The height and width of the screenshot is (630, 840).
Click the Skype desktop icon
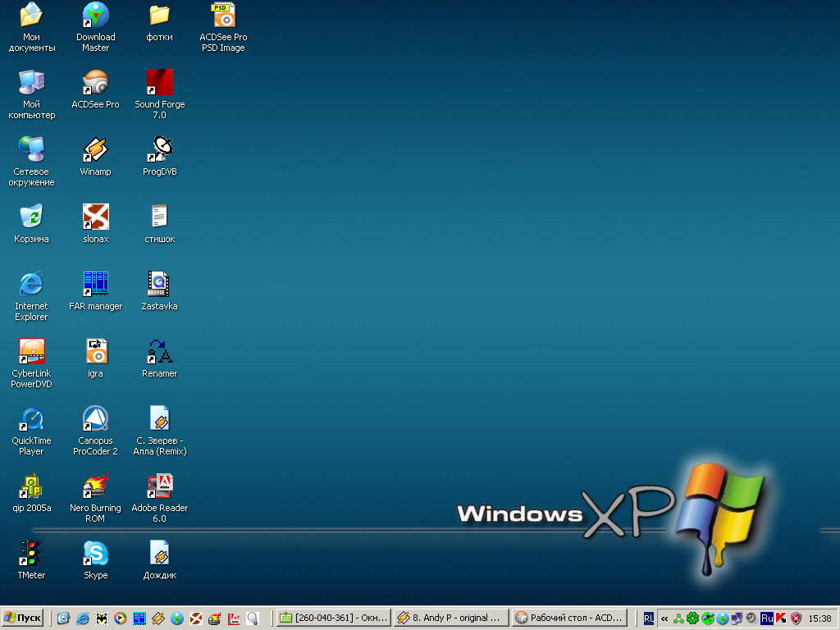click(96, 554)
